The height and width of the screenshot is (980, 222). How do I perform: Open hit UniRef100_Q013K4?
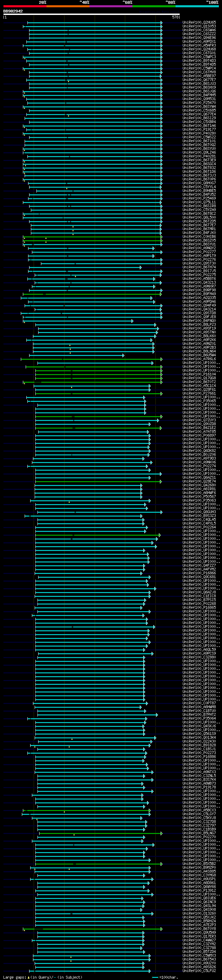[199, 738]
